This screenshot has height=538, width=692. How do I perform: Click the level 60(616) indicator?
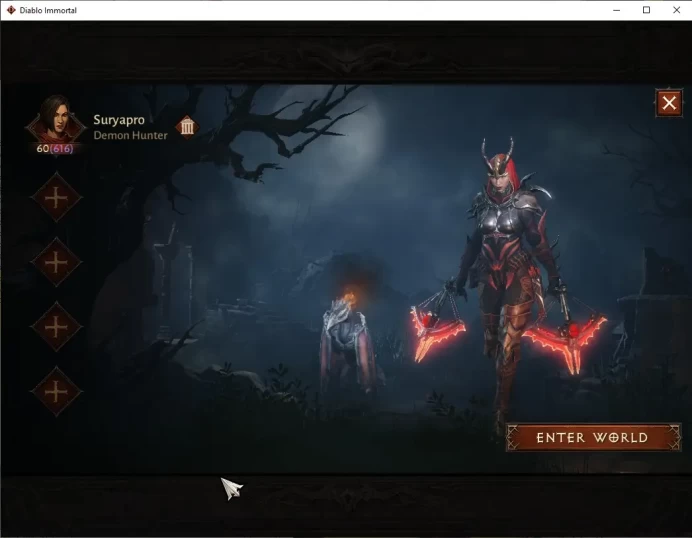[x=55, y=148]
